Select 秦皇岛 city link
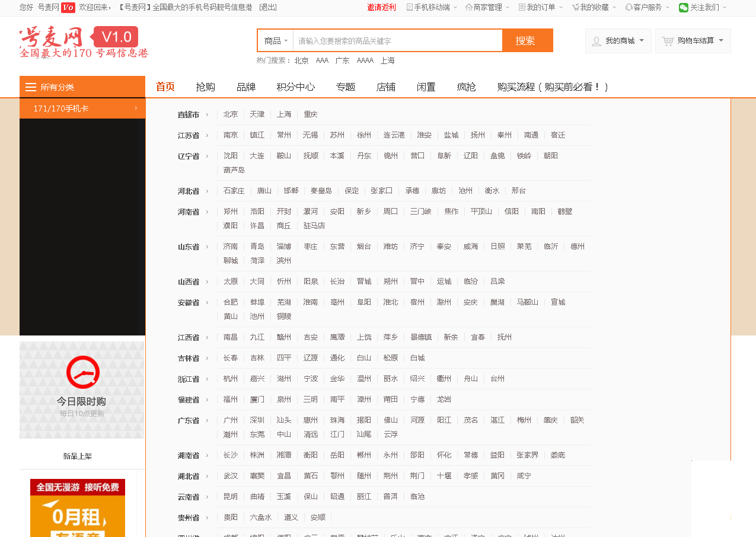This screenshot has height=537, width=756. 321,191
